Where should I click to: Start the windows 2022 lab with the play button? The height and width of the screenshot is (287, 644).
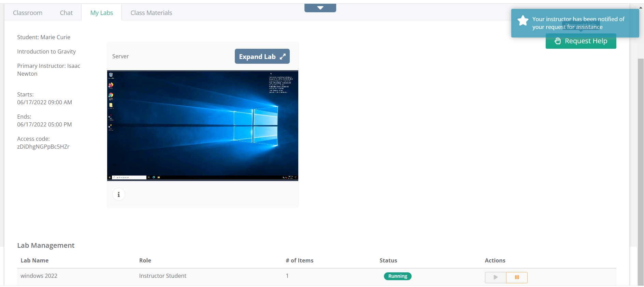[496, 277]
